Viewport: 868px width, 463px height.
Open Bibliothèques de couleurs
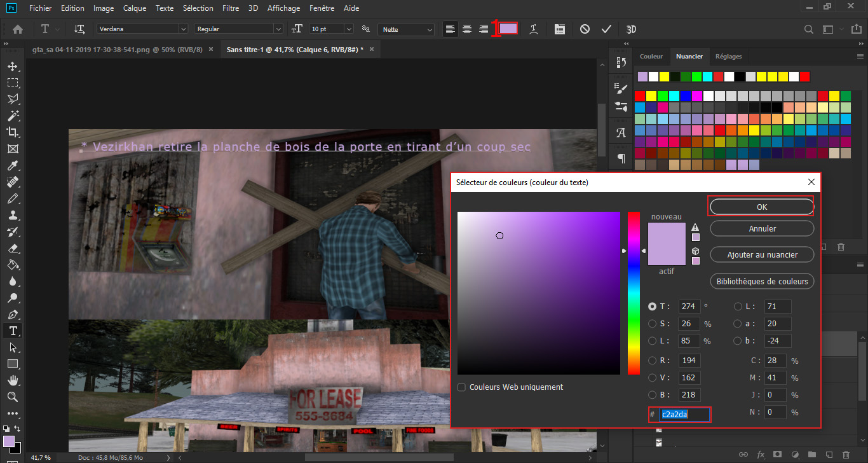tap(762, 281)
